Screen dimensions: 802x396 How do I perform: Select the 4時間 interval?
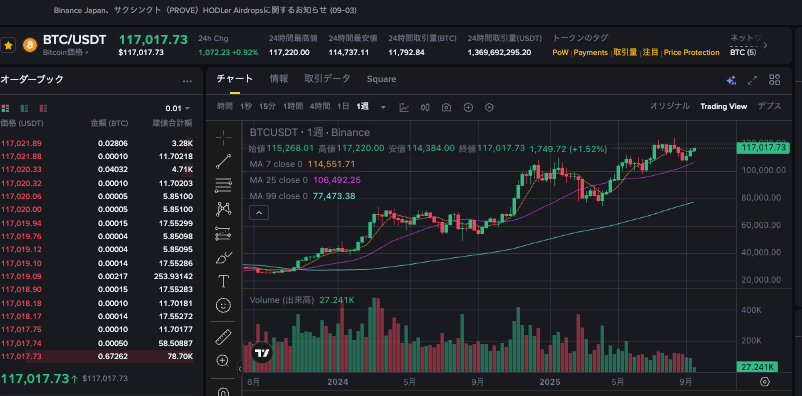pos(319,106)
